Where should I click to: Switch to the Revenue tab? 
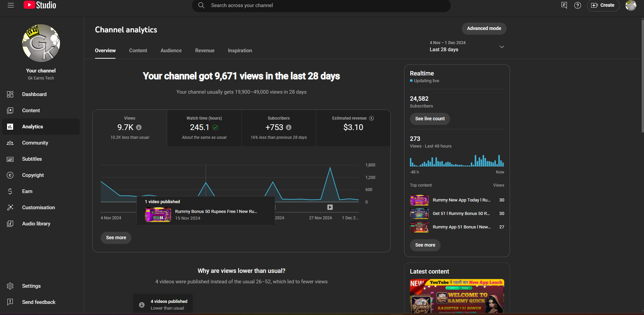(205, 51)
